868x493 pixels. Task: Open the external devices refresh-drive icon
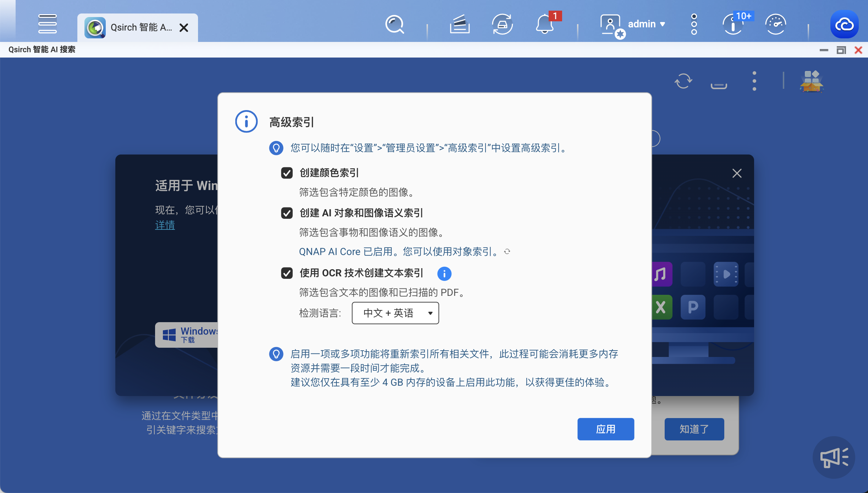coord(502,24)
